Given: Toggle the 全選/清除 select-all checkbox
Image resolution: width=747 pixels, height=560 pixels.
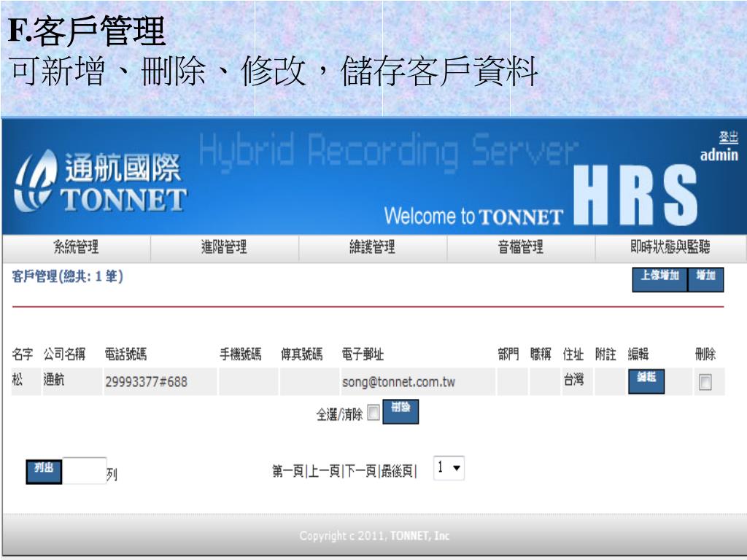Looking at the screenshot, I should (x=374, y=413).
